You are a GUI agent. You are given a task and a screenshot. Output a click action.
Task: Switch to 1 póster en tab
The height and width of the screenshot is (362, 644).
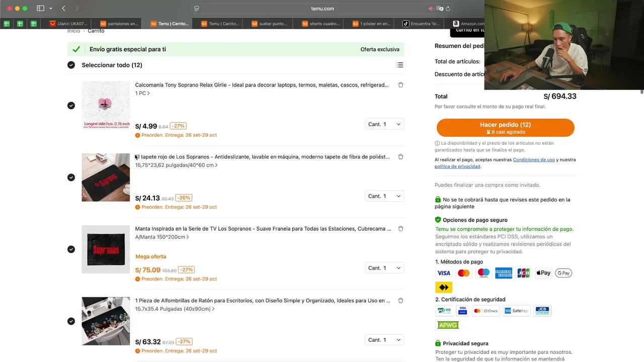[x=371, y=24]
